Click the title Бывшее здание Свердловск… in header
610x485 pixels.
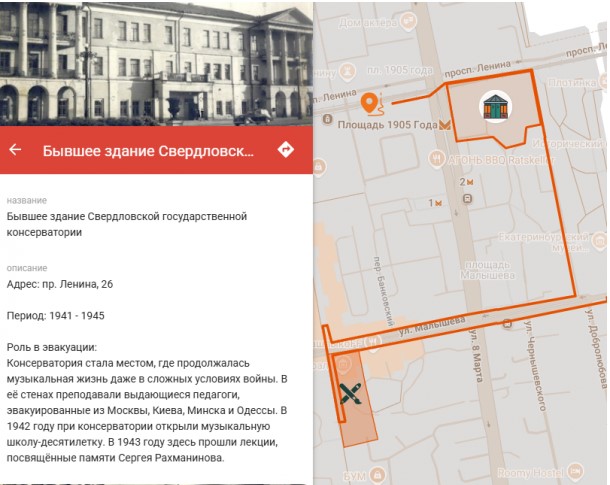point(148,151)
